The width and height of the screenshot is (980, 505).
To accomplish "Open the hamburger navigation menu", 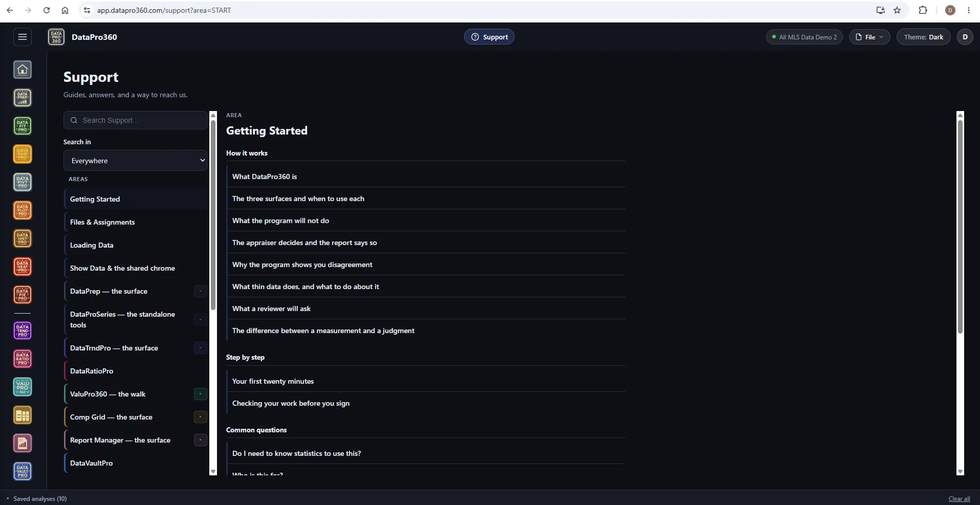I will [x=23, y=37].
